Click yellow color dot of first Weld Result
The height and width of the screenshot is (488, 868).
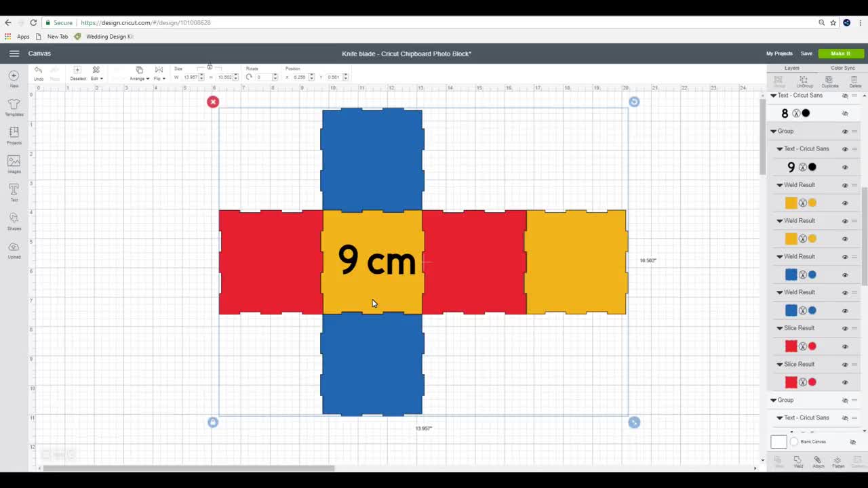(812, 203)
